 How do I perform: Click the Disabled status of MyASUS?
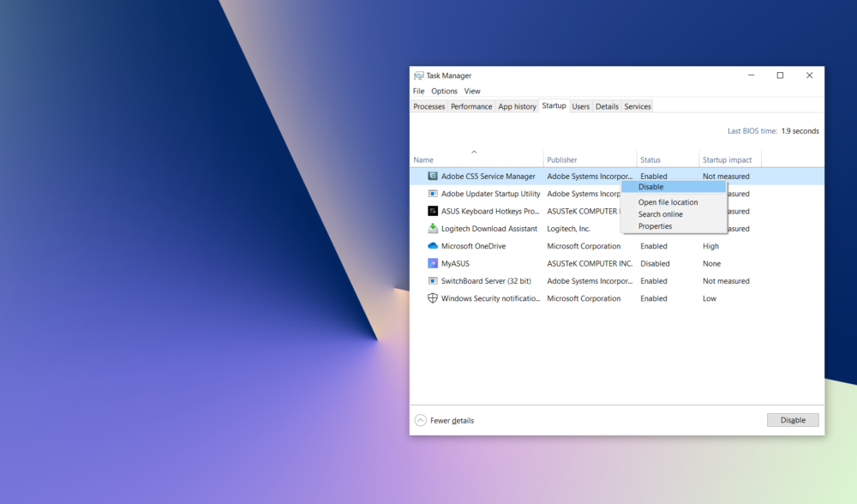[655, 263]
